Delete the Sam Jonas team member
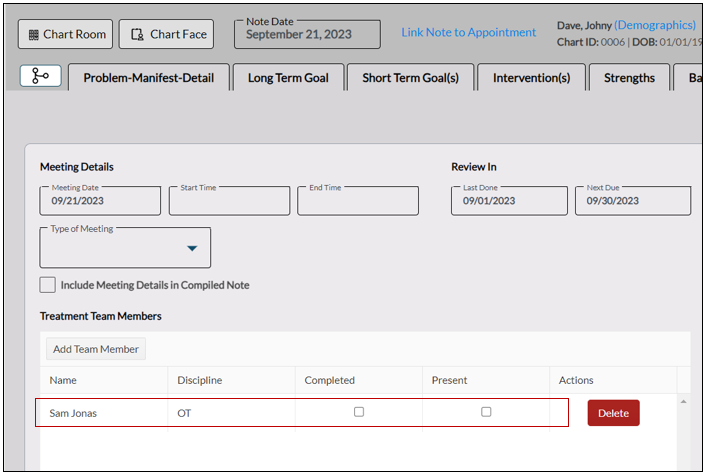 point(613,413)
